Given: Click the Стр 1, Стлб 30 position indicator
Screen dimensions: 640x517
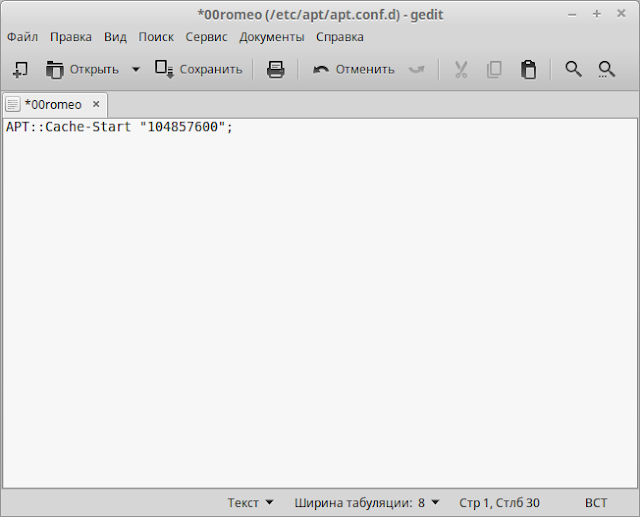Looking at the screenshot, I should 499,503.
